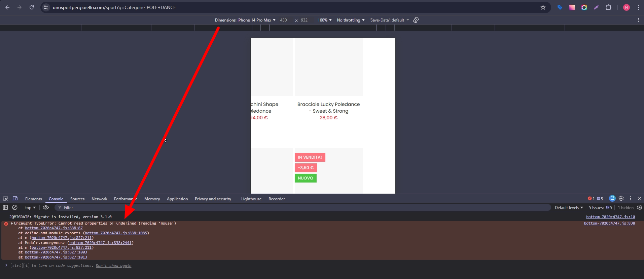Expand the Uncaught TypeError stack trace
The height and width of the screenshot is (279, 644).
click(x=12, y=223)
